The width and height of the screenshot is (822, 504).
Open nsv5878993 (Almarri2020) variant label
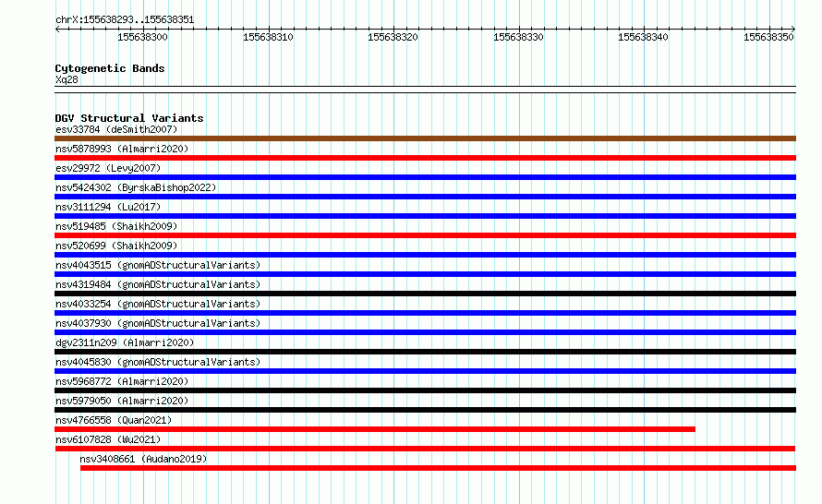point(122,149)
